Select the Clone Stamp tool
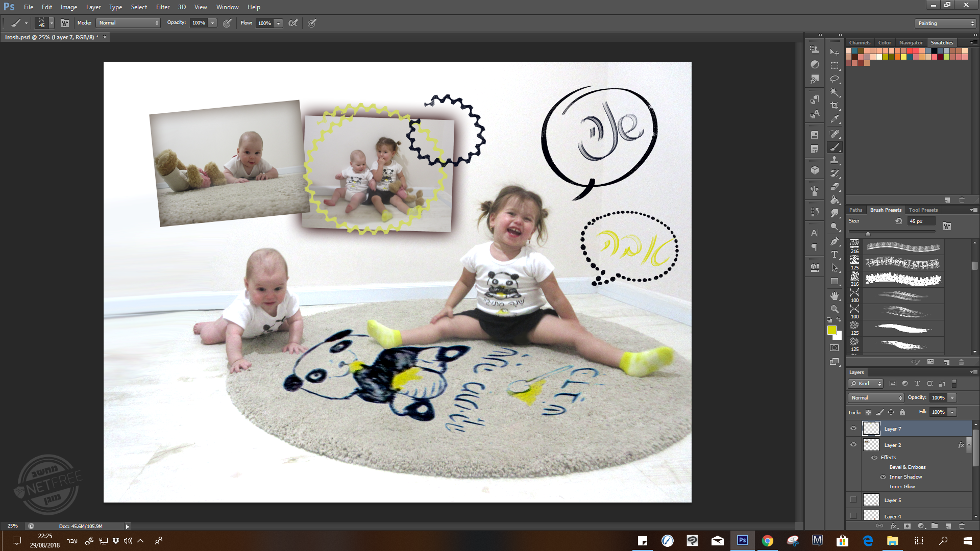The height and width of the screenshot is (551, 980). coord(835,160)
